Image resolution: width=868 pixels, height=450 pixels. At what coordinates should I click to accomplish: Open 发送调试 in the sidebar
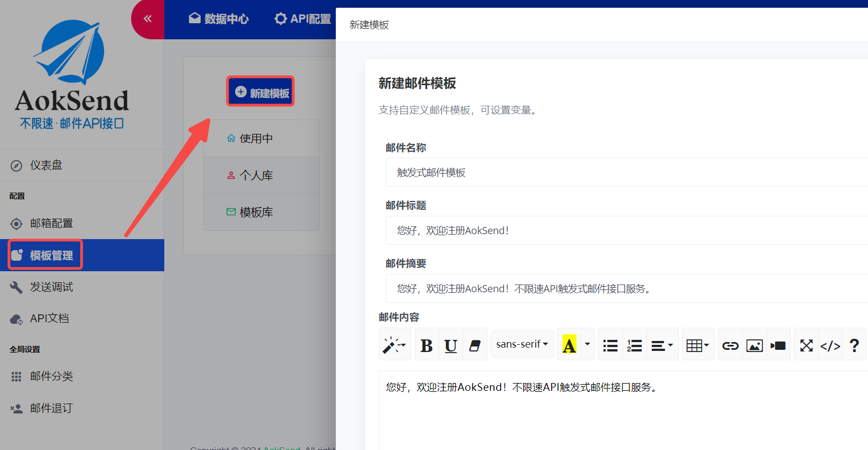pos(82,287)
